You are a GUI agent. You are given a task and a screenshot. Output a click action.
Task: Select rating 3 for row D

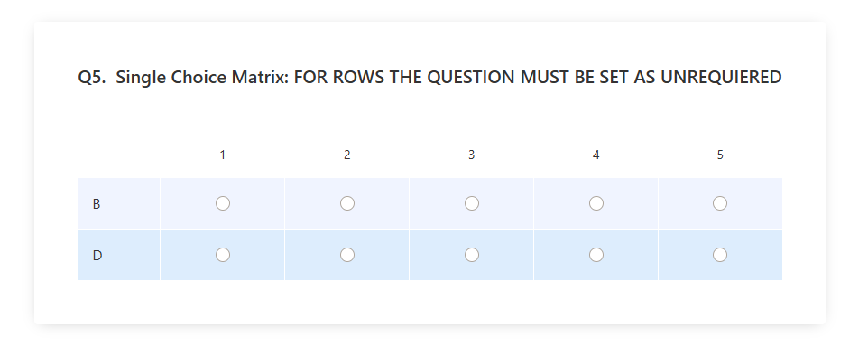point(472,255)
